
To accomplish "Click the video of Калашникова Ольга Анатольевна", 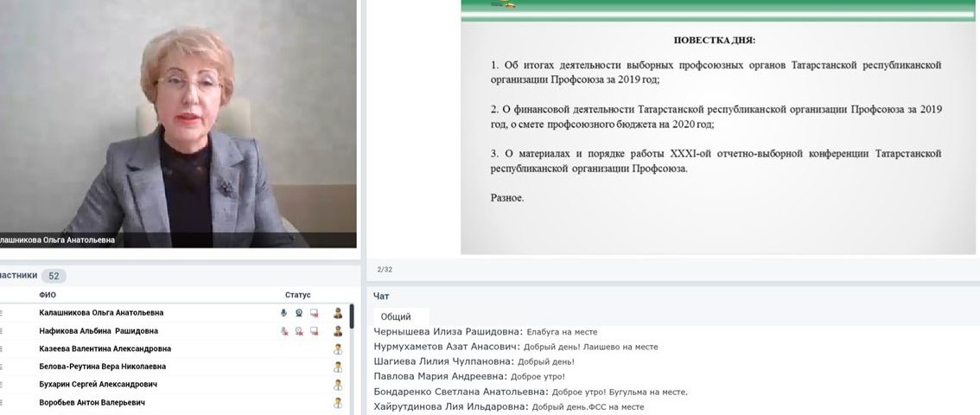I will pos(178,121).
